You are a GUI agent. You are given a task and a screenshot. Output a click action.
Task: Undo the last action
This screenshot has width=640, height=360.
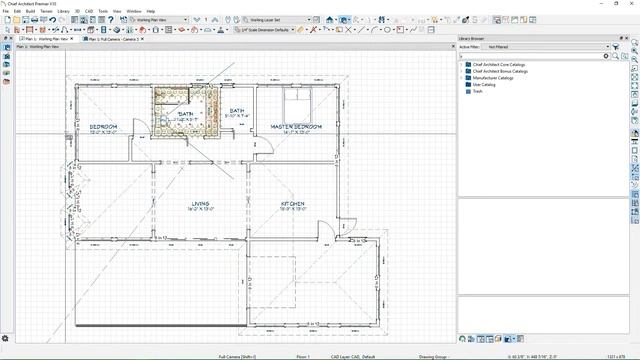point(53,20)
